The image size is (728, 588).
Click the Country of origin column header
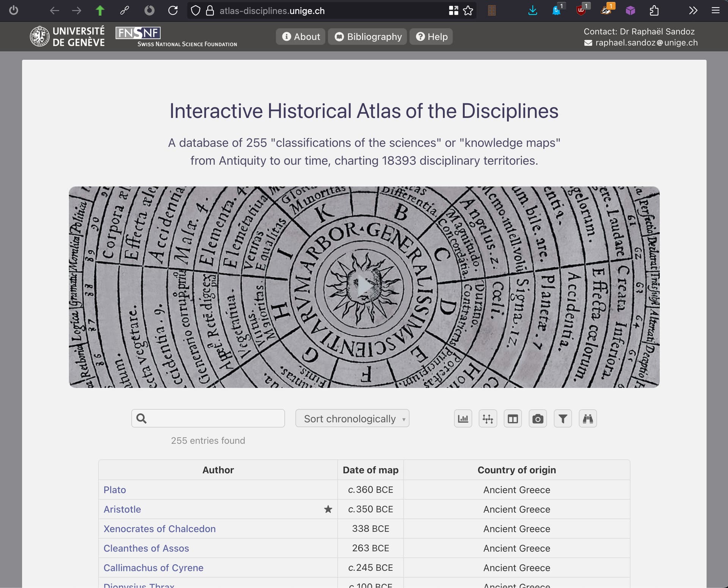tap(516, 470)
